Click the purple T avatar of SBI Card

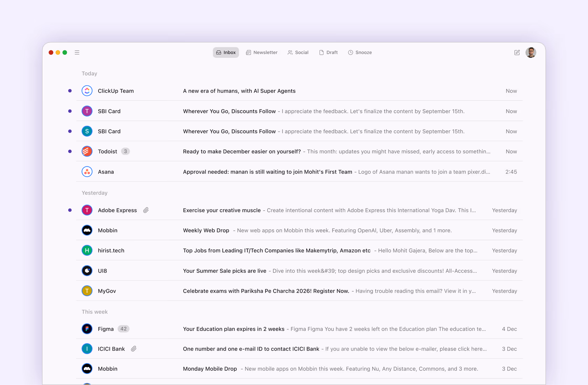point(87,111)
